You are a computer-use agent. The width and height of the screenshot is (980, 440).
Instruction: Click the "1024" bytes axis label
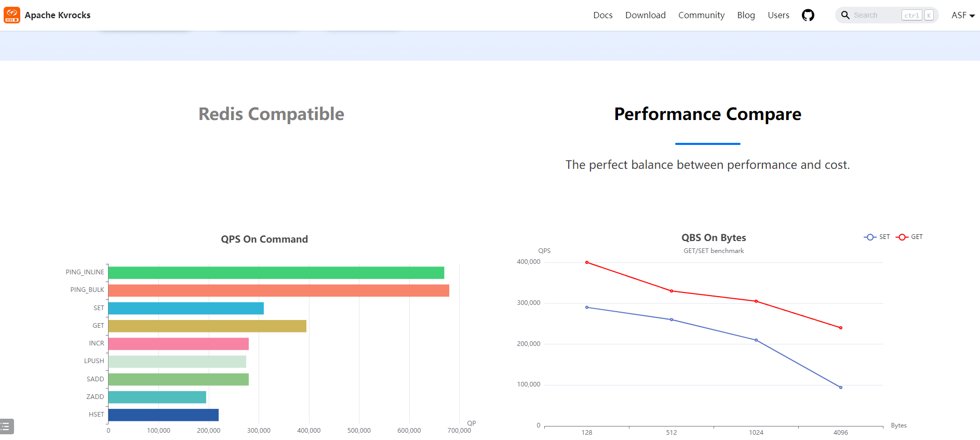tap(756, 433)
